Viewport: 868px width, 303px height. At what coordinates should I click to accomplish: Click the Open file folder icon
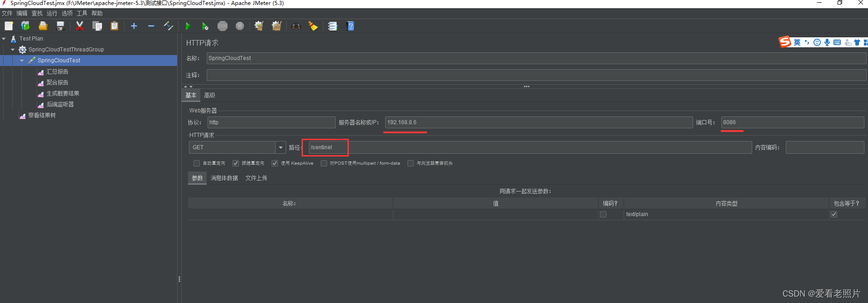[43, 26]
